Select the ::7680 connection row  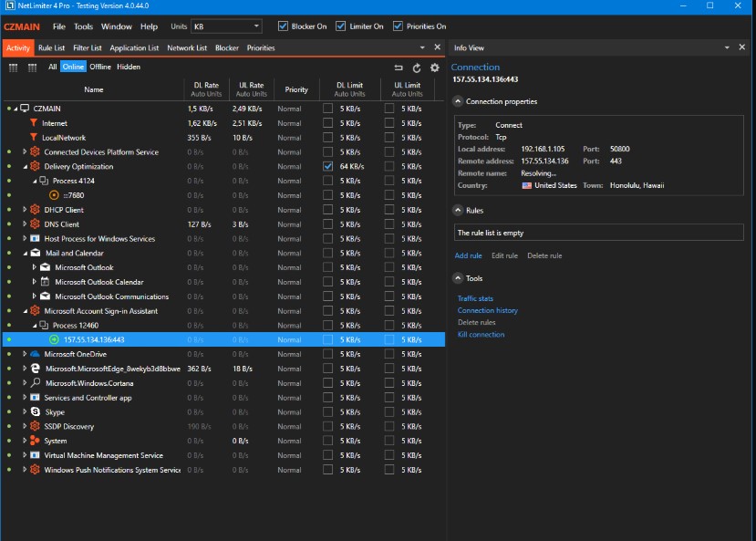[x=73, y=194]
